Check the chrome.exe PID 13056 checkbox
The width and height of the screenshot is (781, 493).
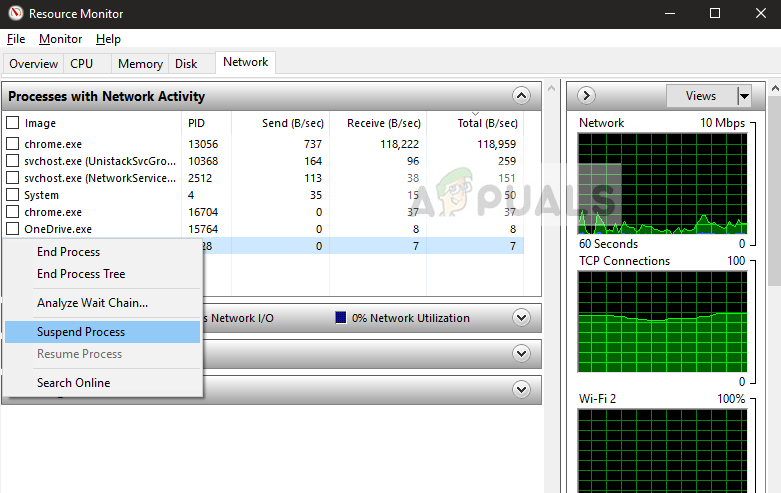[x=12, y=144]
